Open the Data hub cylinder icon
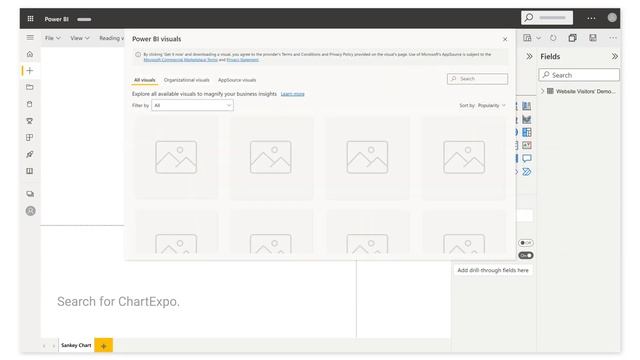640x360 pixels. tap(30, 104)
